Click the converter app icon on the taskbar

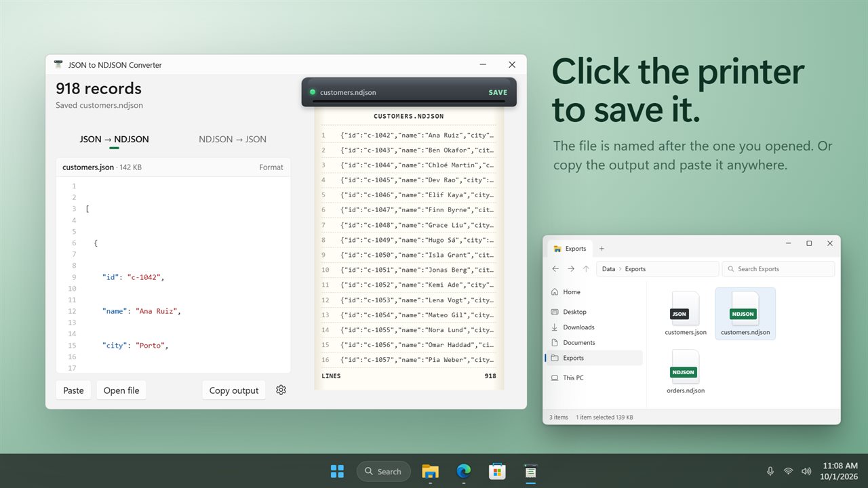530,471
